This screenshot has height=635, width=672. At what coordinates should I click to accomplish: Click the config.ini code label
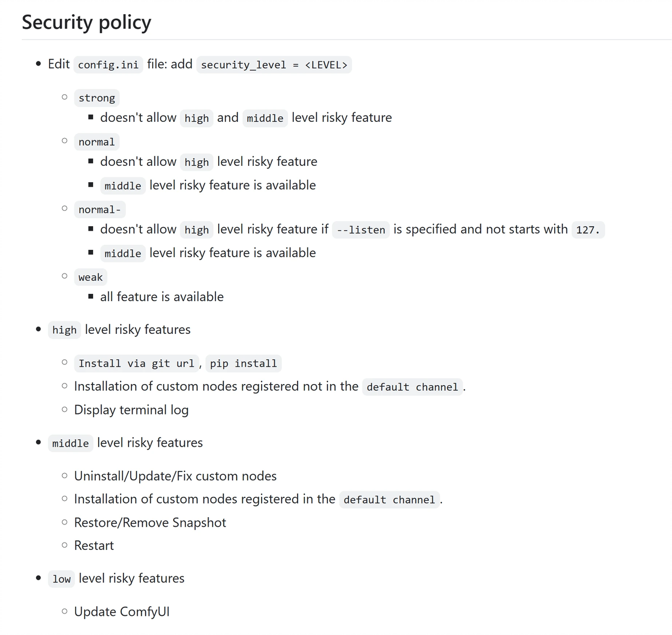coord(108,65)
